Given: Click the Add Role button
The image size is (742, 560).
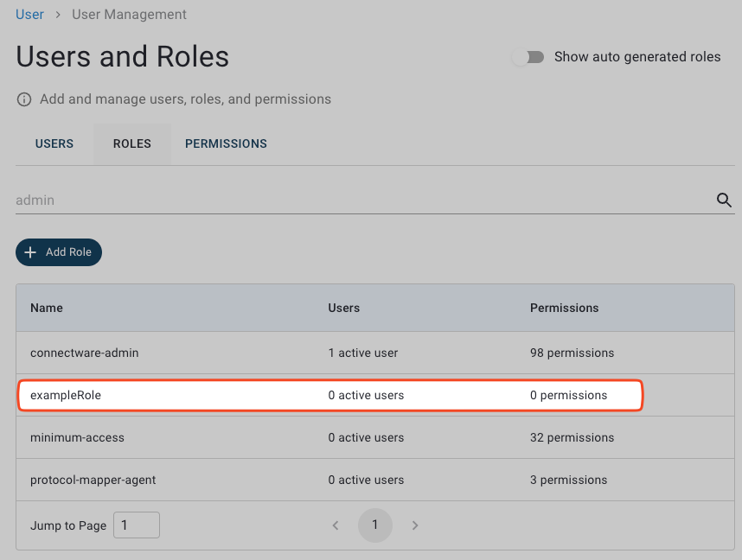Looking at the screenshot, I should click(59, 252).
